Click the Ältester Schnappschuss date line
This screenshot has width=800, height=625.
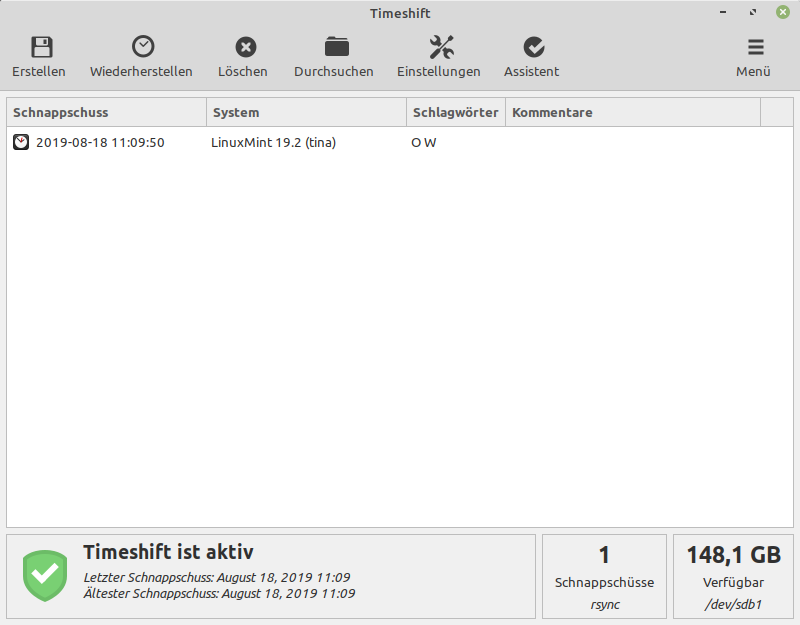pos(219,593)
